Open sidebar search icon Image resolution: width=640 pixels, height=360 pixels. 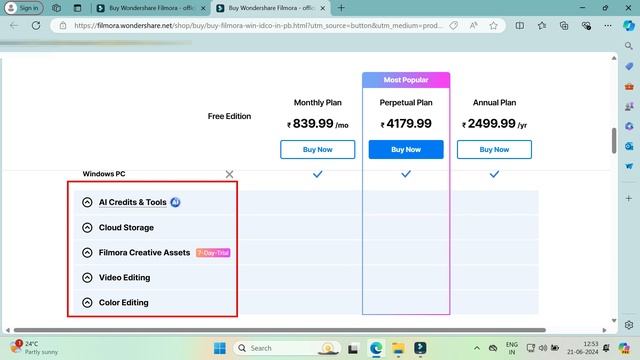(x=629, y=46)
